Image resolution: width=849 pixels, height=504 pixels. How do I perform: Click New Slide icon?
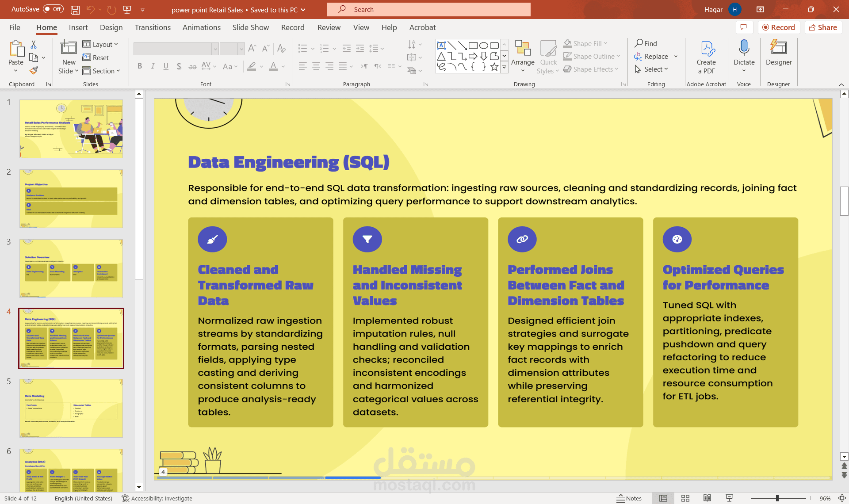click(69, 48)
